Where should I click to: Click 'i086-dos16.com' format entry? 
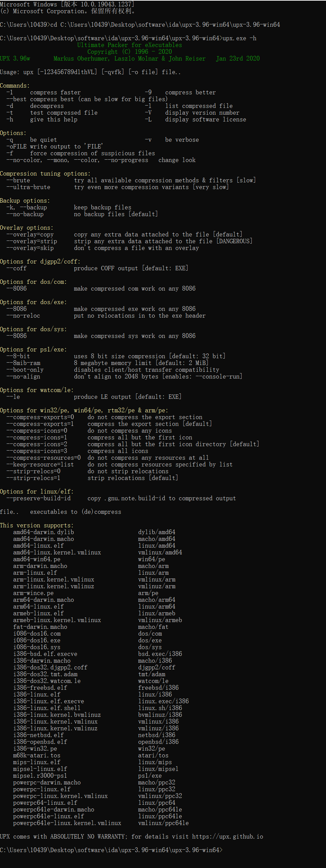37,634
